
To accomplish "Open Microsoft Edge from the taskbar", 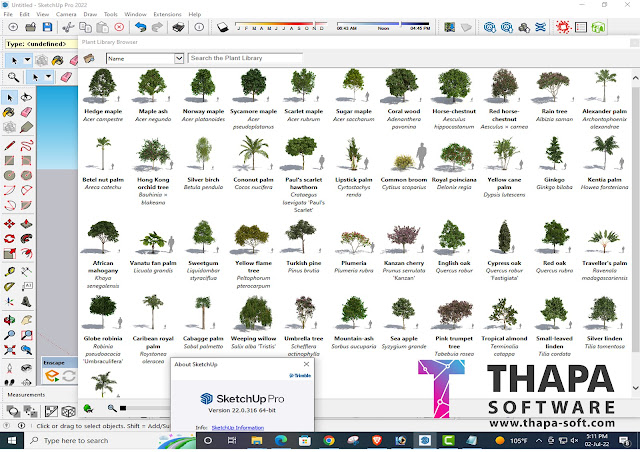I will point(281,441).
